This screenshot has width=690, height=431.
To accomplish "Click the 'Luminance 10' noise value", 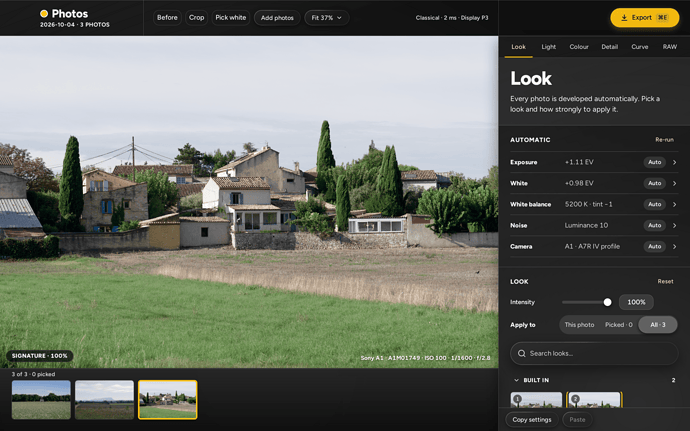I will [x=586, y=225].
